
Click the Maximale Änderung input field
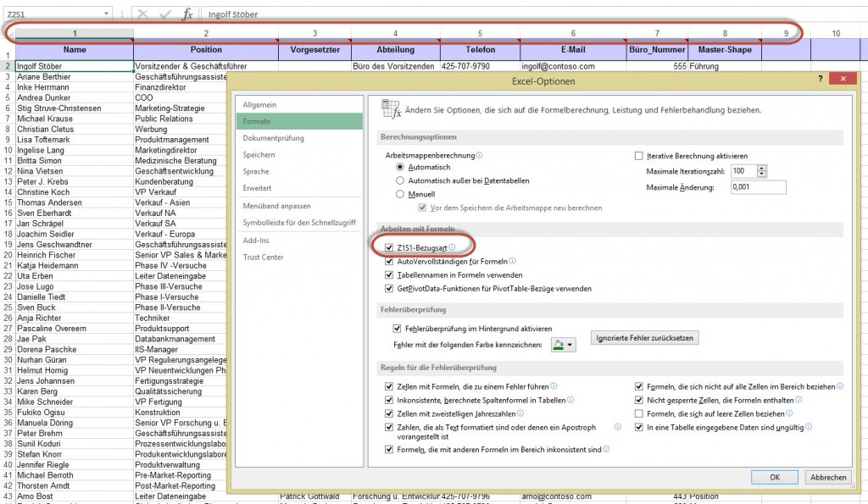tap(758, 187)
